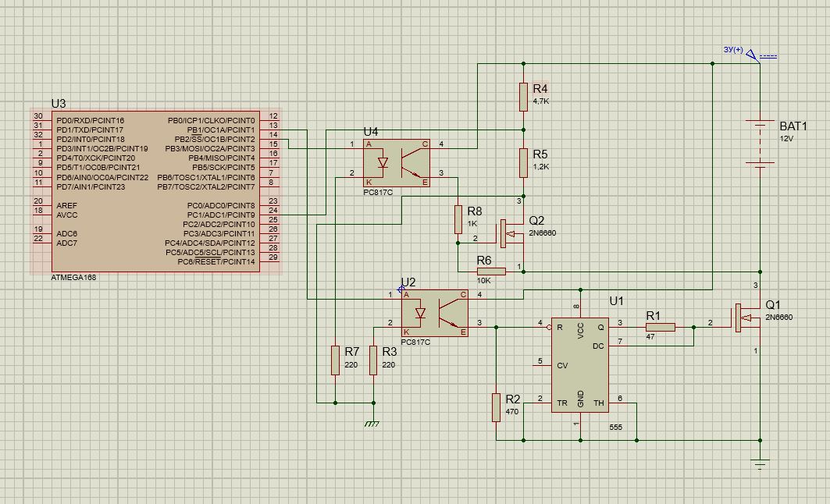Click the R3 220 resistor

(x=373, y=360)
